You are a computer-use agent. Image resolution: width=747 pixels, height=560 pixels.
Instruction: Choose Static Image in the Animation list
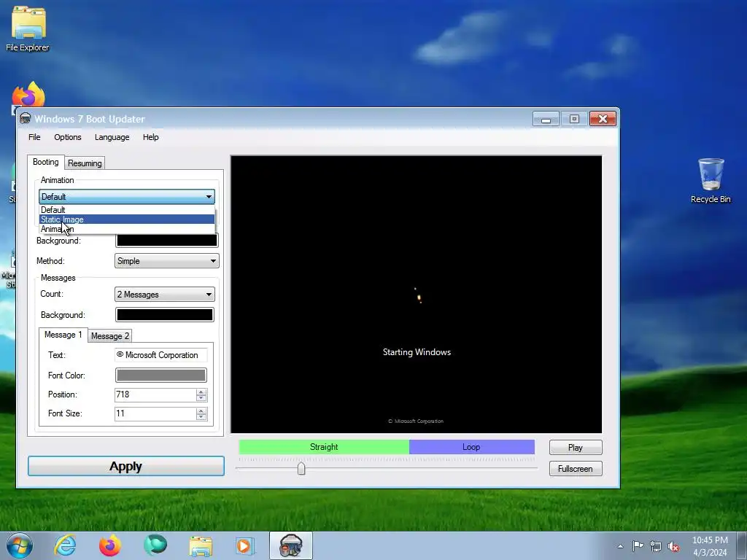tap(127, 219)
